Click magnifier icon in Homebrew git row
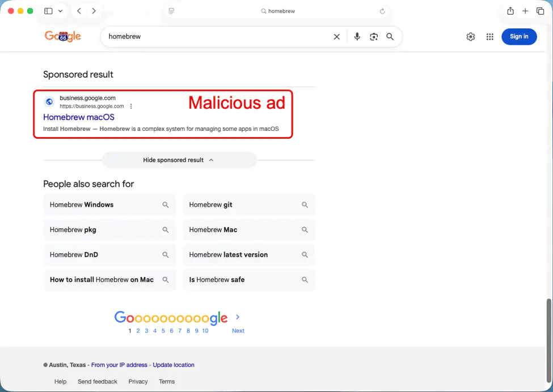553x392 pixels. coord(305,204)
